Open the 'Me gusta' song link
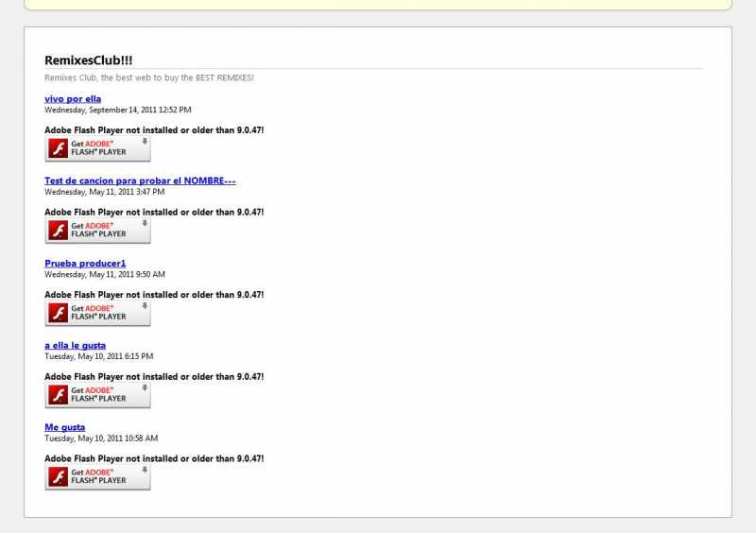Viewport: 756px width, 533px height. point(64,427)
